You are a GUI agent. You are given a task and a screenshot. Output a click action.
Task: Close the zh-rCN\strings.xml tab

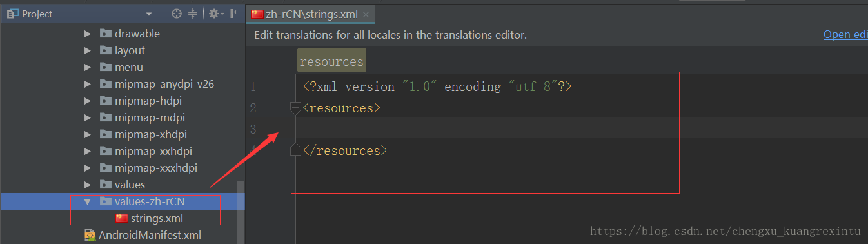(366, 14)
